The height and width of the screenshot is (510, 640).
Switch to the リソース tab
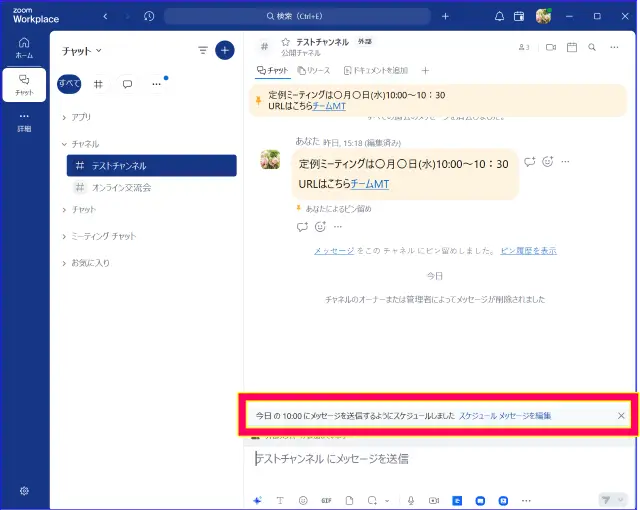click(313, 71)
